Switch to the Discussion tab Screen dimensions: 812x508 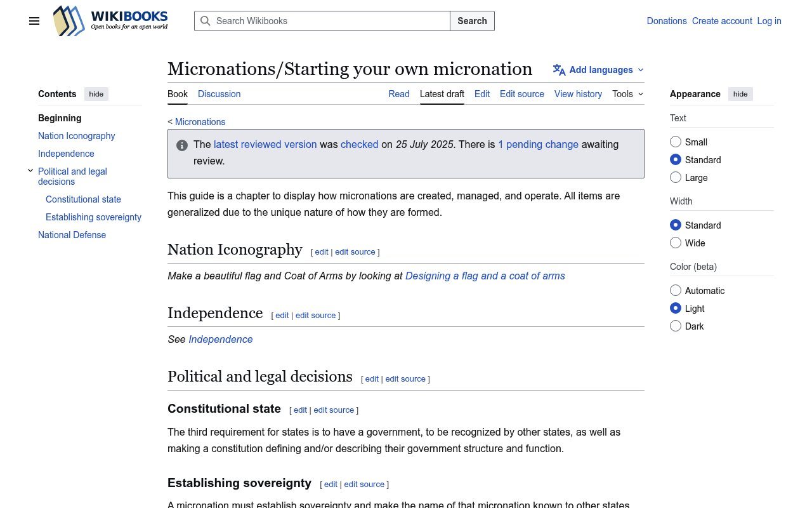[x=219, y=94]
